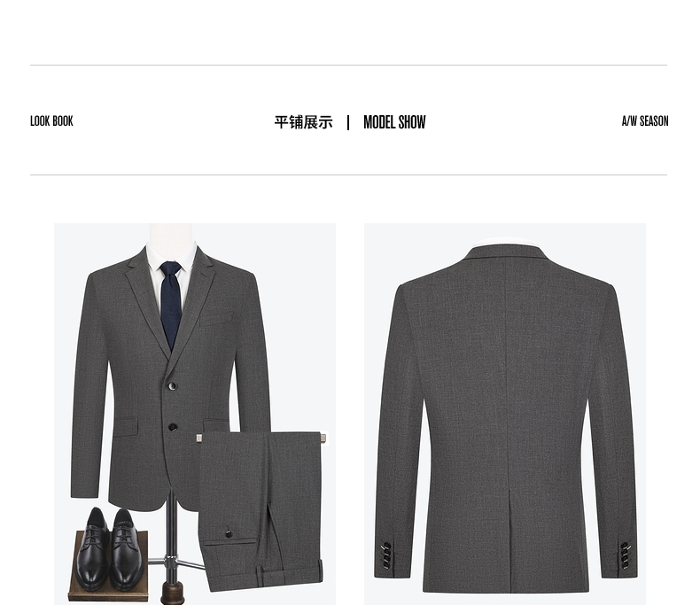Click the white shirt collar on back view
The height and width of the screenshot is (613, 700).
505,242
